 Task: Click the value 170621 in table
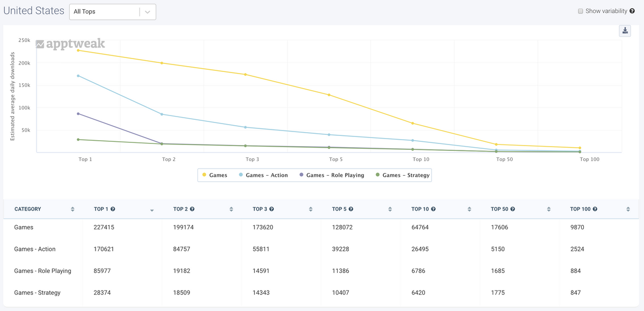pos(104,249)
